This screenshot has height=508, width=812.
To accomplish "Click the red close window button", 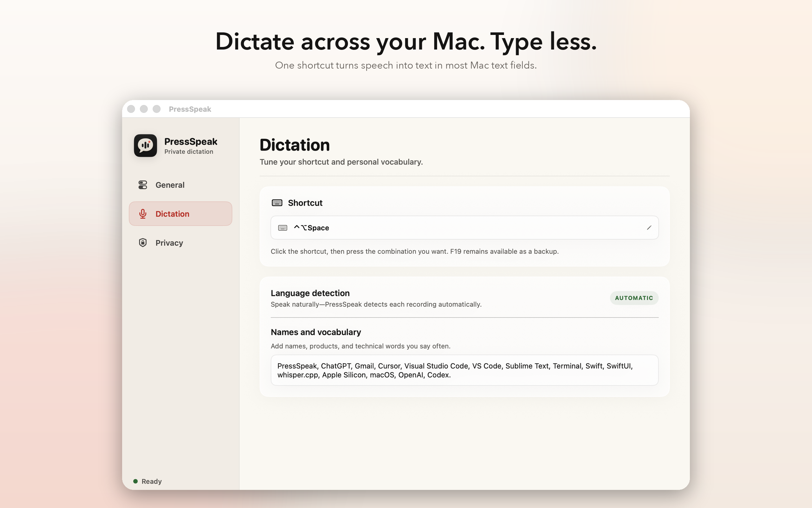I will click(131, 109).
